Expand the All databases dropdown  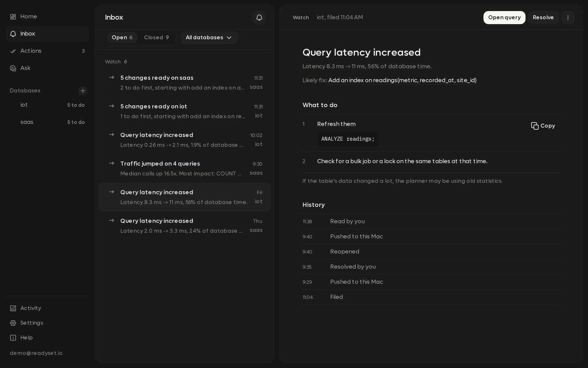coord(209,38)
